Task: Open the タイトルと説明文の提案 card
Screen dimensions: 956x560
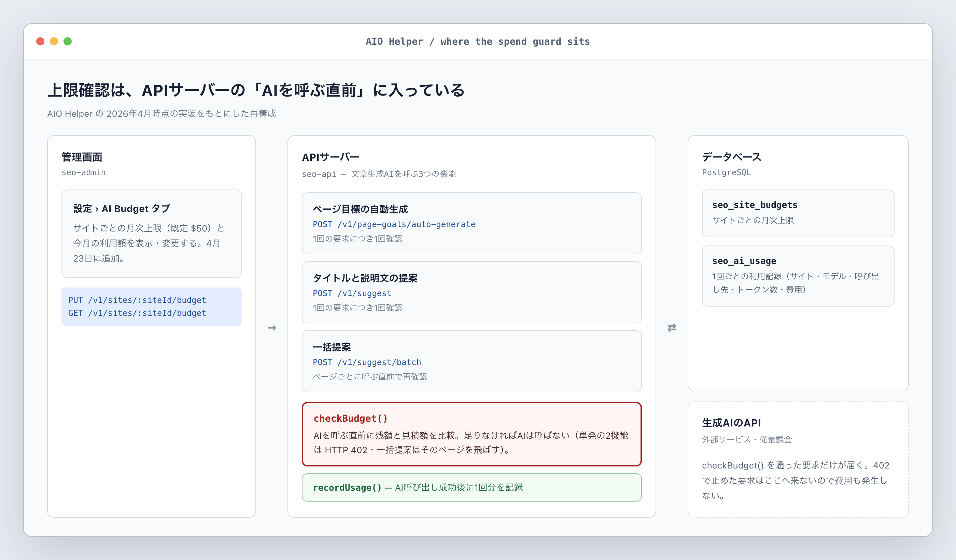Action: [472, 292]
